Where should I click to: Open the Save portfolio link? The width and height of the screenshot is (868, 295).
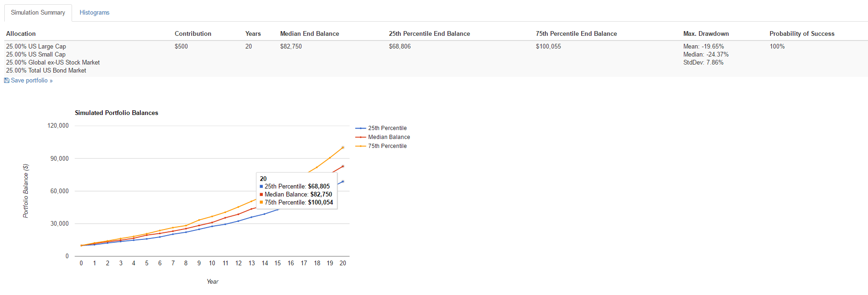point(32,81)
